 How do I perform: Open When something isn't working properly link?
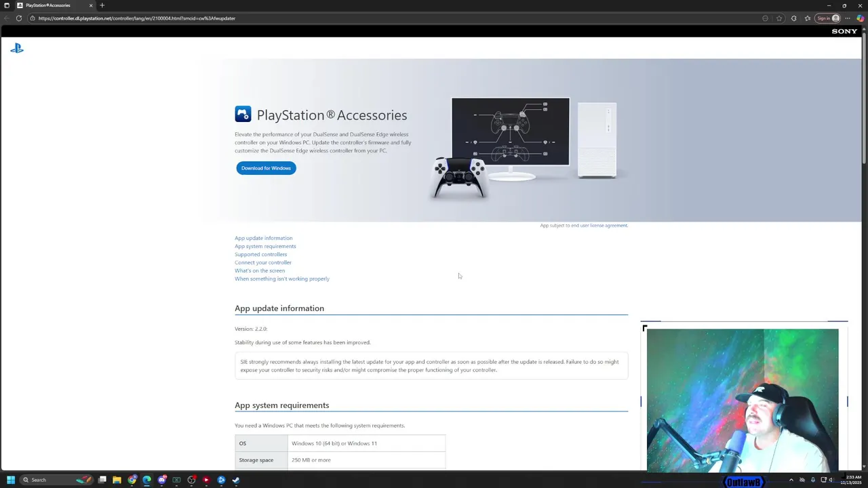tap(282, 279)
